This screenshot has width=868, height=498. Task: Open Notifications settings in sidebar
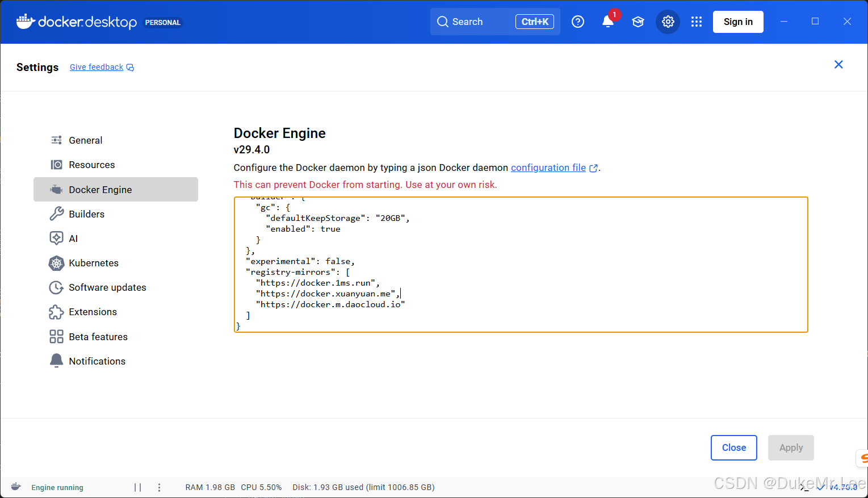[x=116, y=361]
